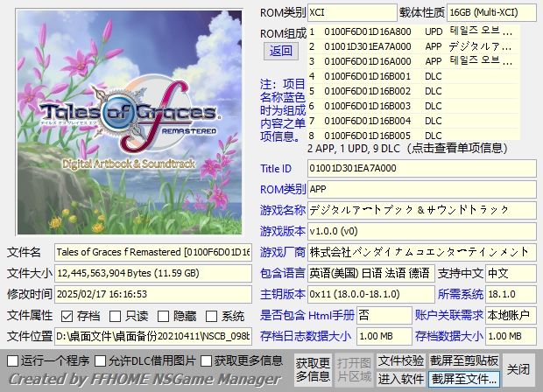Click the 2 APP, 1 UPD, 9 DLC summary text

pyautogui.click(x=407, y=149)
